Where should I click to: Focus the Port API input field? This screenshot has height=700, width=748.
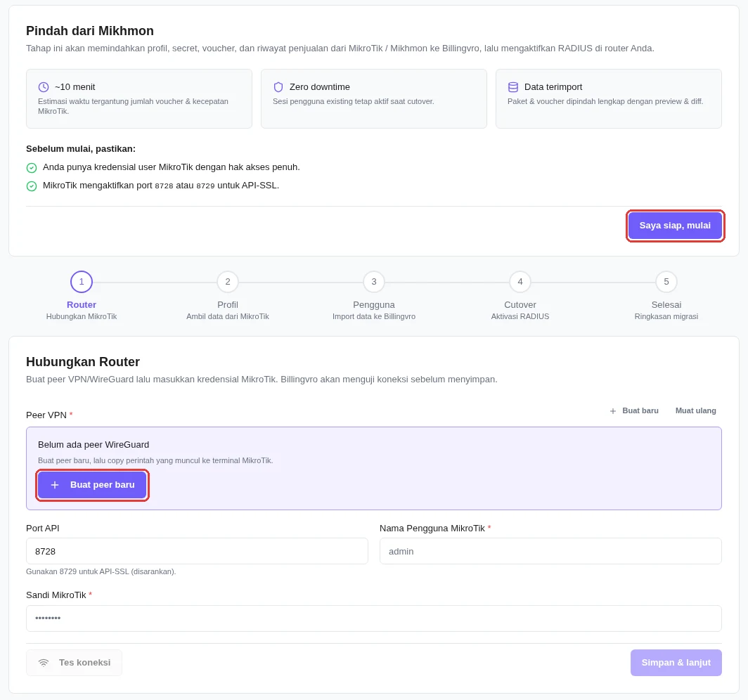click(x=197, y=551)
